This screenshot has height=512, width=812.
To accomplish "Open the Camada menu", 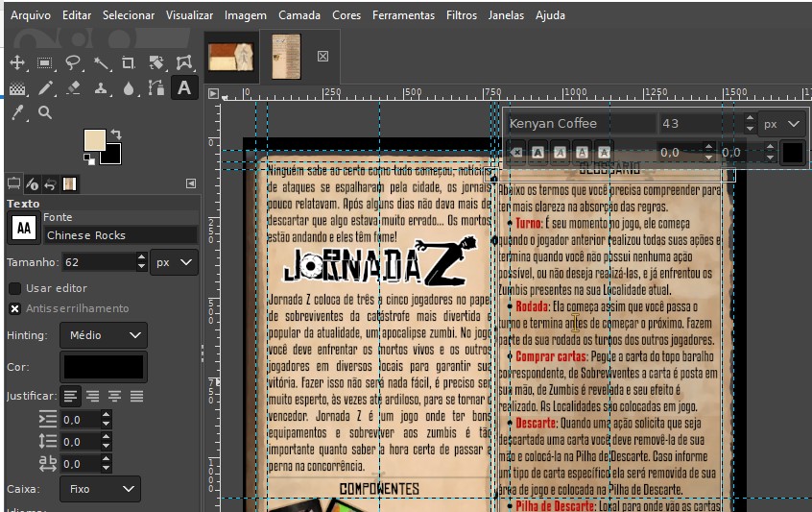I will pos(299,15).
